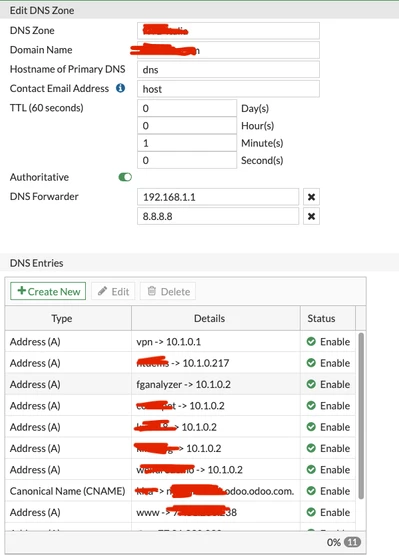Image resolution: width=399 pixels, height=558 pixels.
Task: Select the entry pointing to 10.1.0.217
Action: point(180,363)
